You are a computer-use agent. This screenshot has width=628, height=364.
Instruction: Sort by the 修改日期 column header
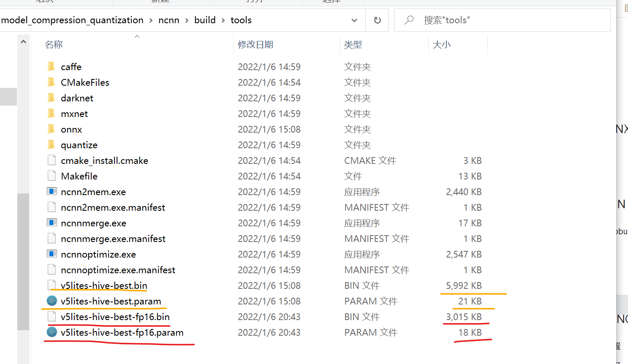256,44
